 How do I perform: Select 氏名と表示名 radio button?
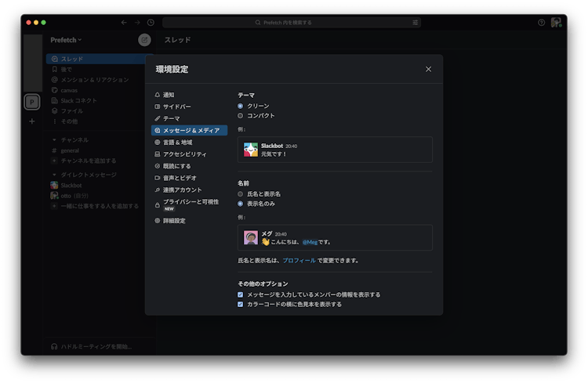coord(241,194)
